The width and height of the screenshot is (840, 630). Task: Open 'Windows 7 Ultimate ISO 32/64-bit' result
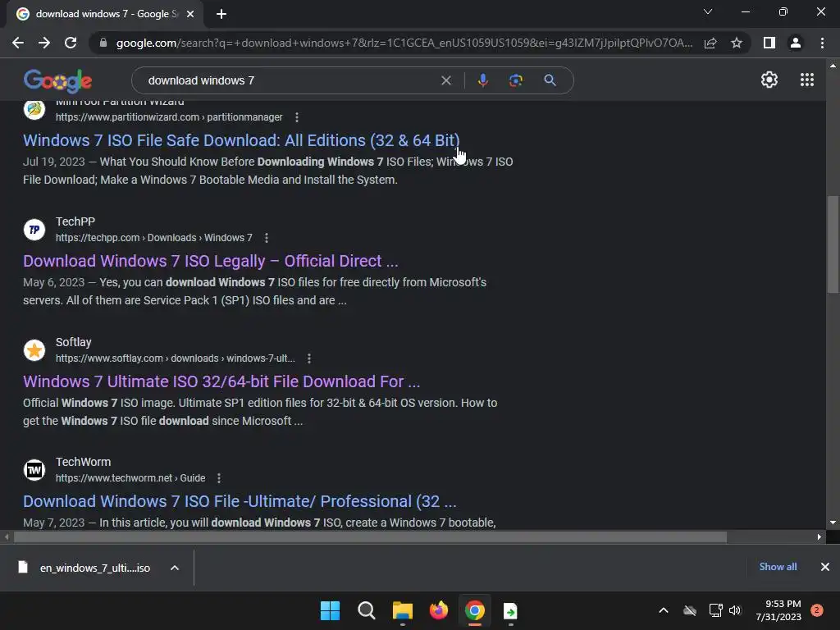(x=221, y=381)
